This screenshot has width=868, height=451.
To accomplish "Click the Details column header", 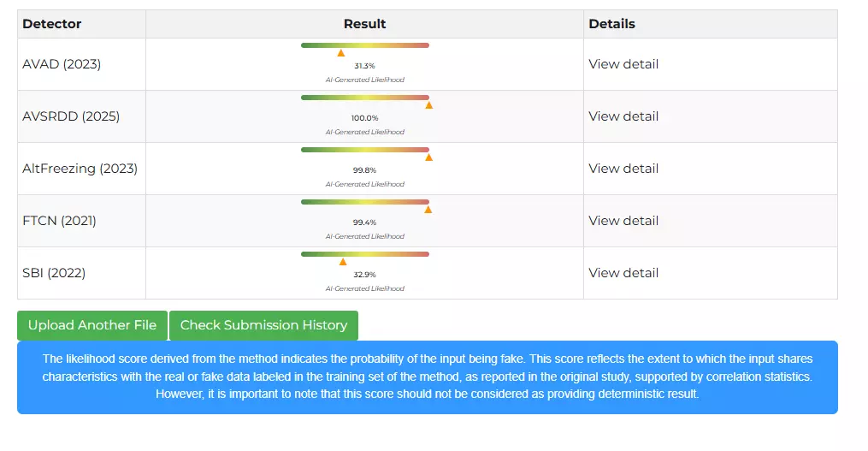I will point(611,24).
